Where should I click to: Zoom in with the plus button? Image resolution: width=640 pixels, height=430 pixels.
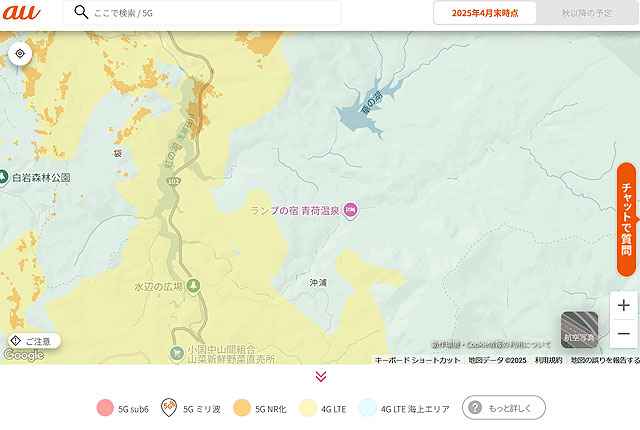(623, 305)
